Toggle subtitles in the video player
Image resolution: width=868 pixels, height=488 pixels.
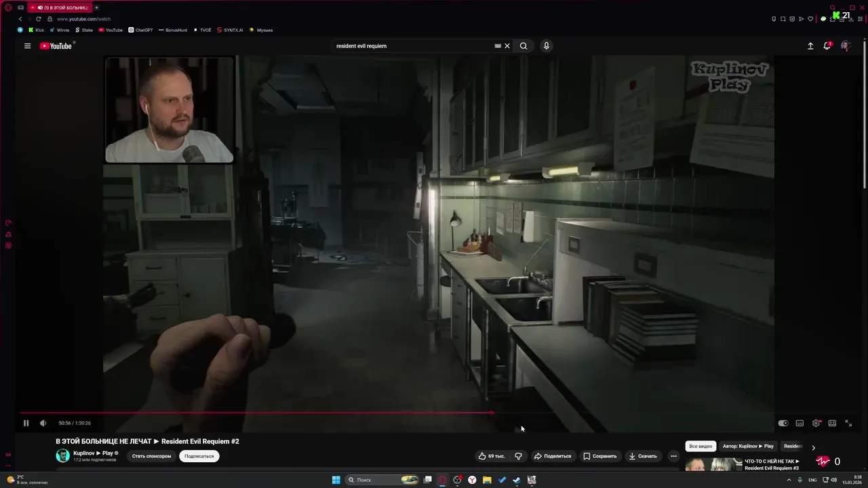coord(800,423)
